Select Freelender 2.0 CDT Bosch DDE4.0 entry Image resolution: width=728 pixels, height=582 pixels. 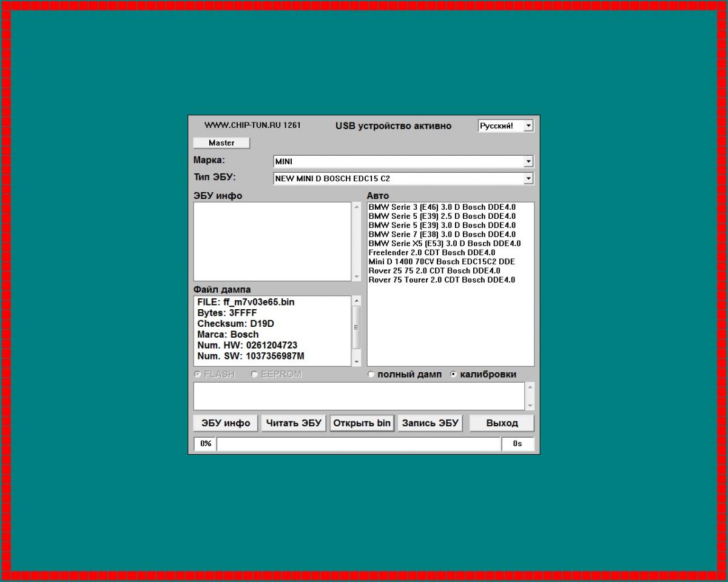tap(432, 252)
